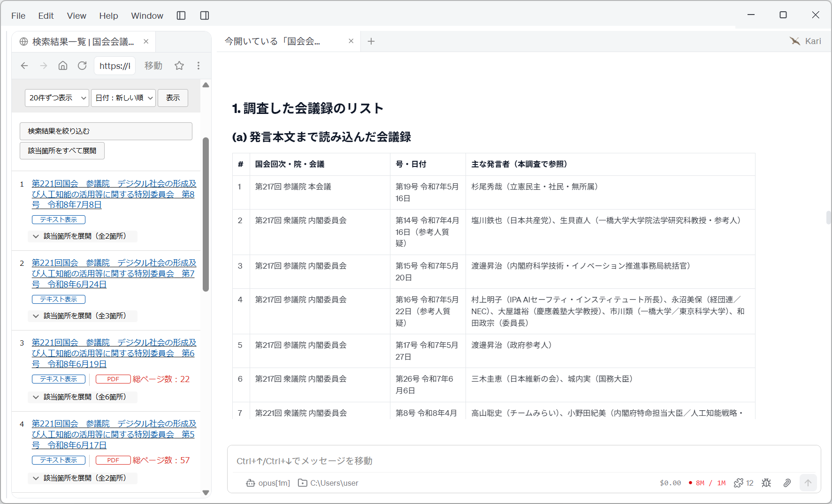The image size is (832, 504).
Task: Go forward in the embedded browser
Action: point(44,66)
